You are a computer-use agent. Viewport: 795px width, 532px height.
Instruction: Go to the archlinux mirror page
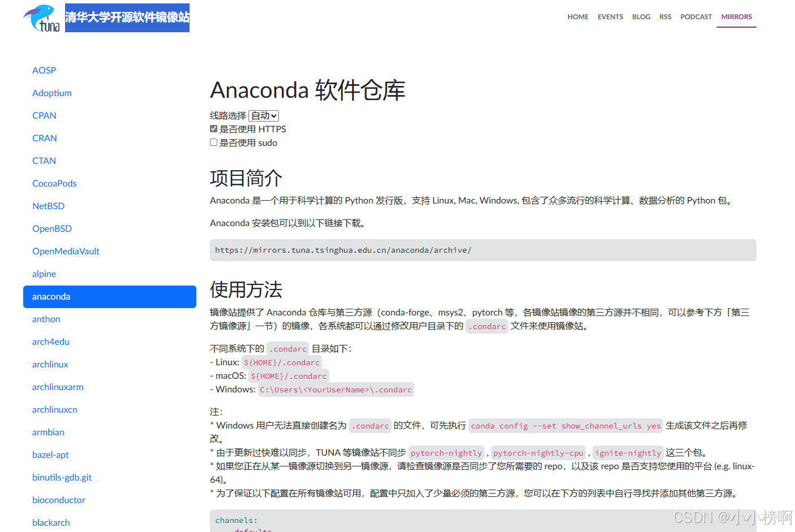[50, 364]
